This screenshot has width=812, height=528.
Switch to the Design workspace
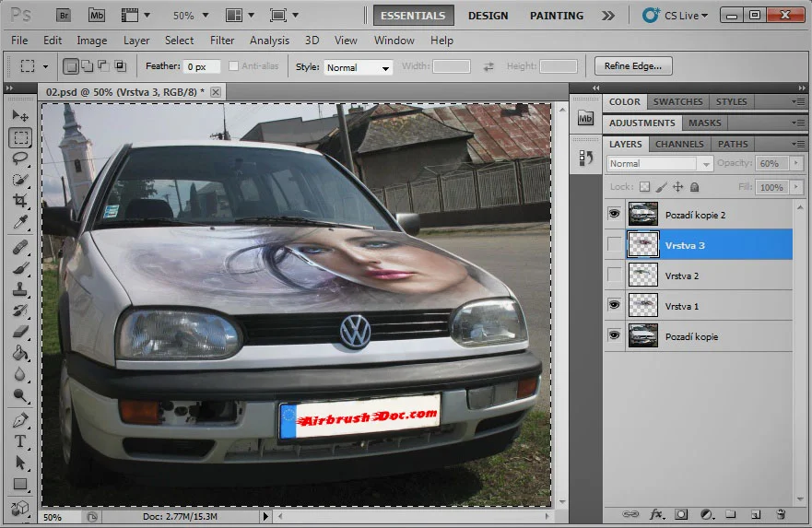point(488,16)
